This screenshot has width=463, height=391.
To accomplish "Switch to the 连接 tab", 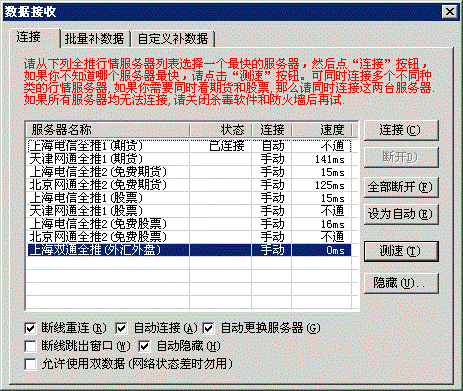I will [x=34, y=37].
